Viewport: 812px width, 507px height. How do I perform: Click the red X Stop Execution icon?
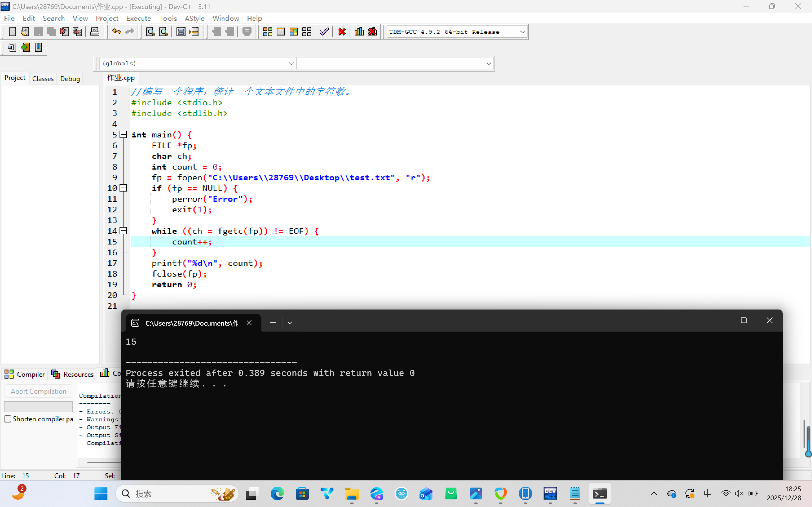tap(342, 32)
